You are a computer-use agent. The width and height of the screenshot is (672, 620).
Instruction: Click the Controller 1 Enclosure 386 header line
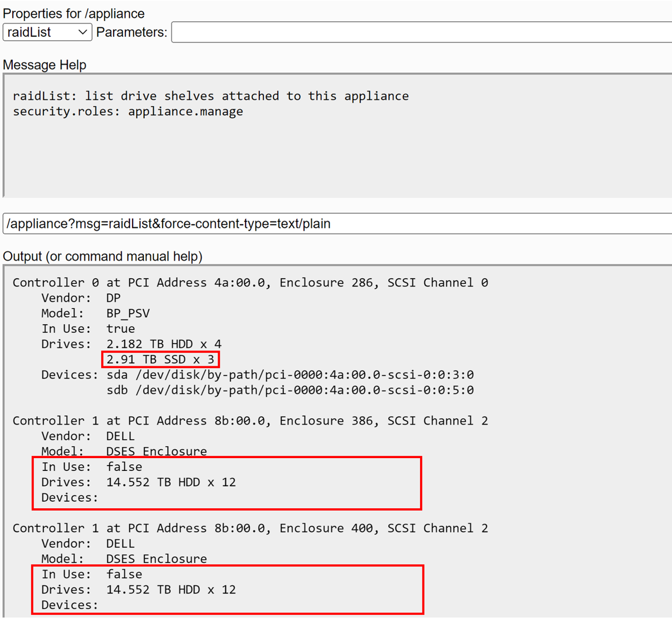(250, 421)
